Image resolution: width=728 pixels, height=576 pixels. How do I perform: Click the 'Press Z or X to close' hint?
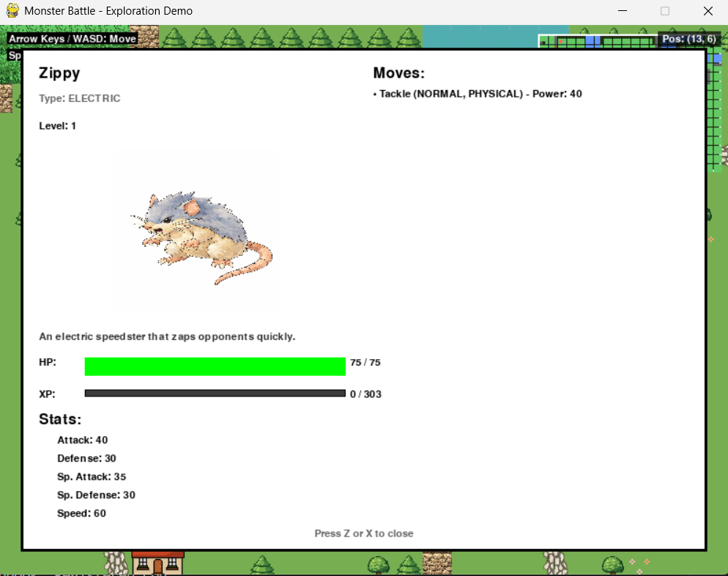[x=364, y=533]
